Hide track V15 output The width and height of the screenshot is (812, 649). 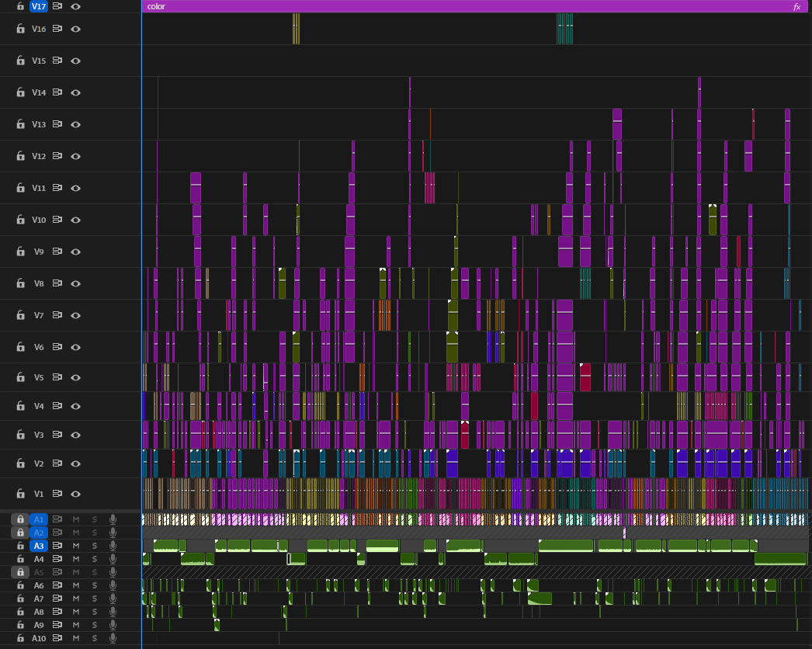[x=75, y=61]
